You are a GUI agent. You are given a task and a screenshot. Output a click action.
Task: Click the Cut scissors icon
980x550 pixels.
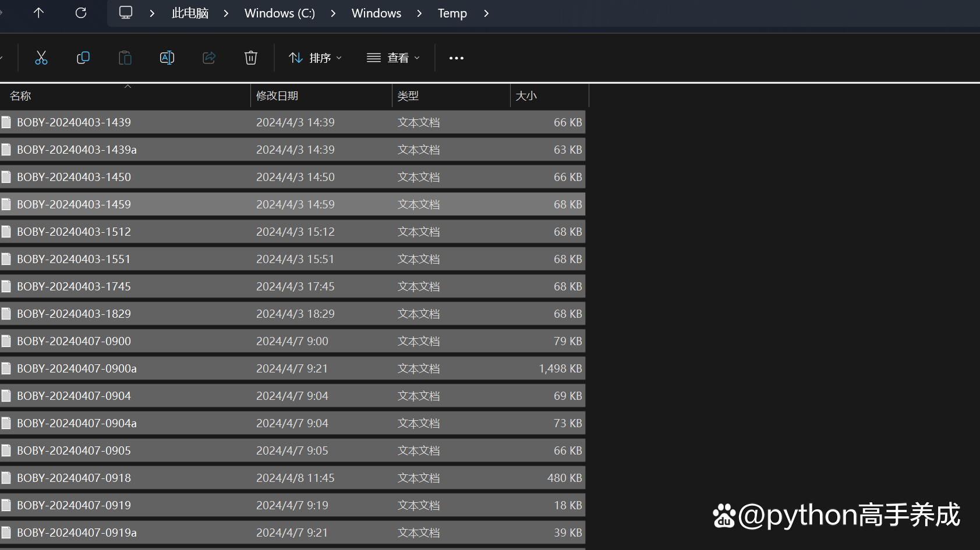[41, 58]
